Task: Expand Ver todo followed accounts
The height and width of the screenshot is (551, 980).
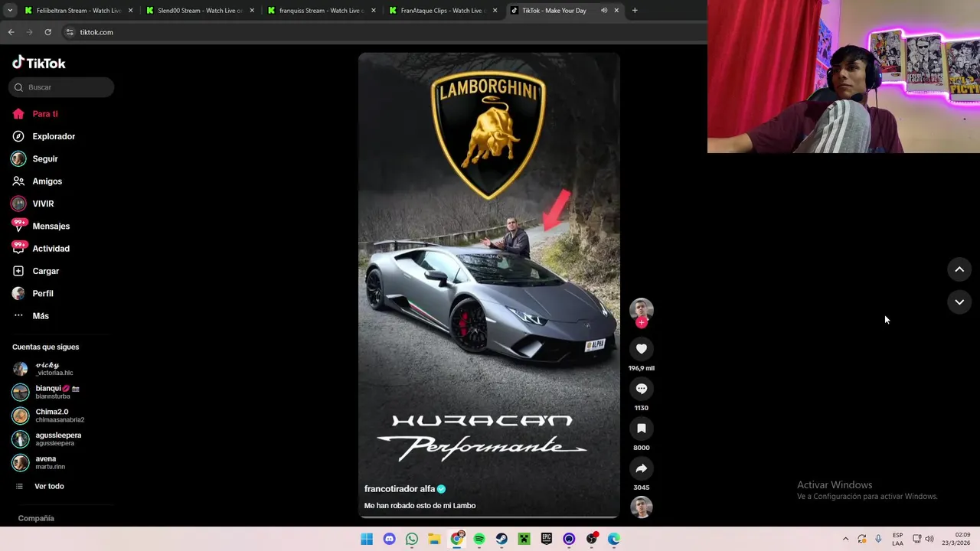Action: (x=49, y=486)
